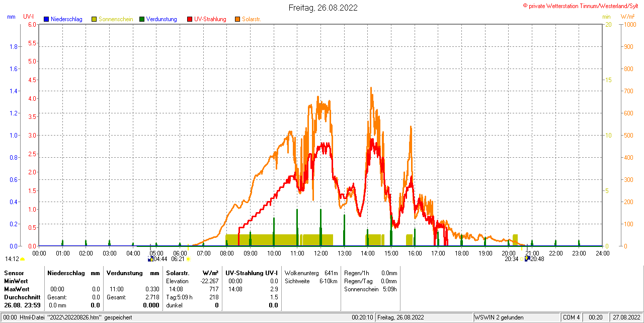
Task: Click the Sensor header in the data table
Action: coord(14,273)
